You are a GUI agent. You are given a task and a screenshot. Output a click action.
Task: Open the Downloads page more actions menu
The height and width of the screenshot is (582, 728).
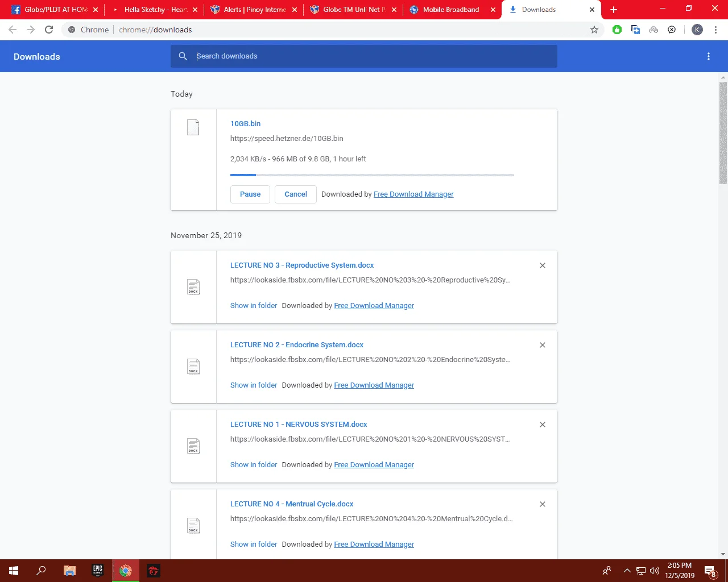pyautogui.click(x=709, y=56)
